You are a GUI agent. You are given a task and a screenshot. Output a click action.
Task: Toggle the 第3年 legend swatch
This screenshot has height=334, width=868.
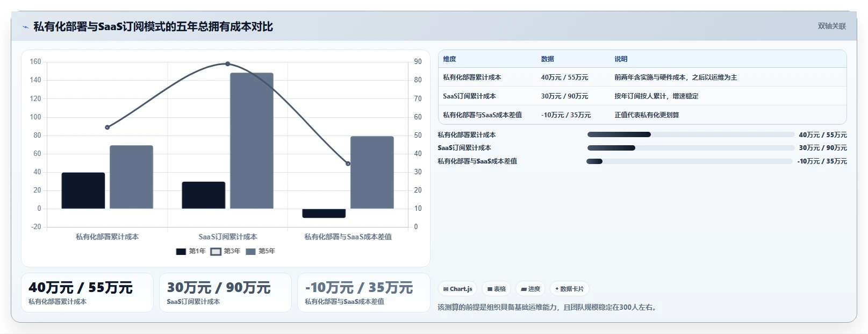[x=216, y=251]
